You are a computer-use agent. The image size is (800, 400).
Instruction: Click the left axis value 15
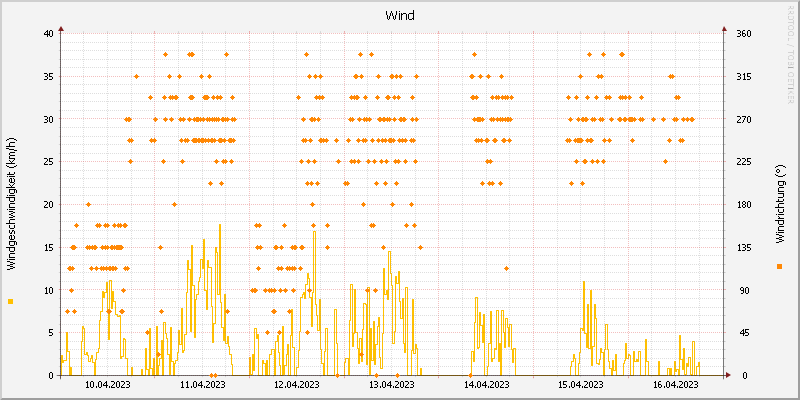pos(48,247)
